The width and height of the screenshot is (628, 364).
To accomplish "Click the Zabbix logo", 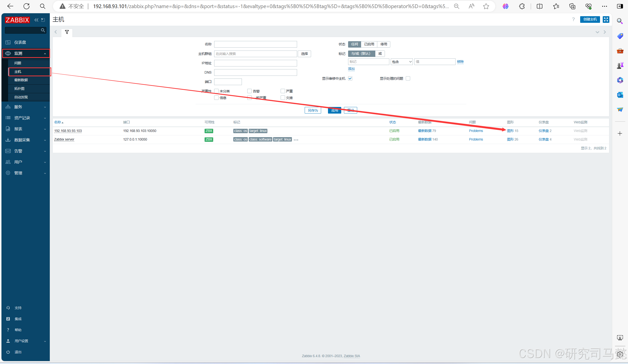I will point(17,20).
